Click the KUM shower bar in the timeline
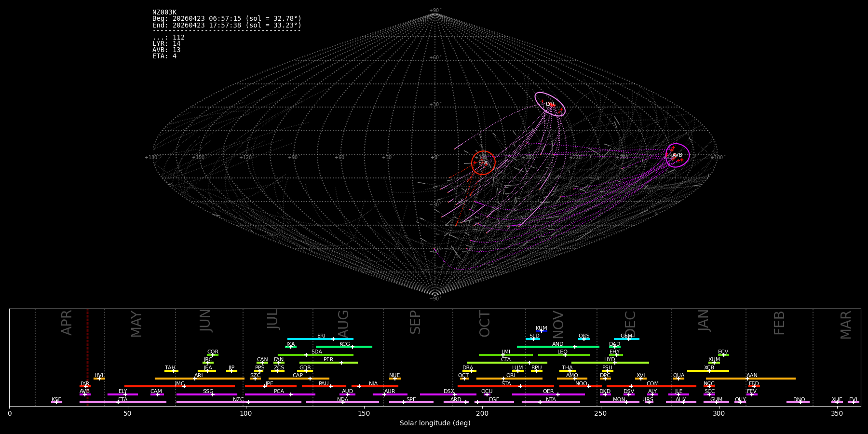Screen dimensions: 868x434 coord(542,331)
